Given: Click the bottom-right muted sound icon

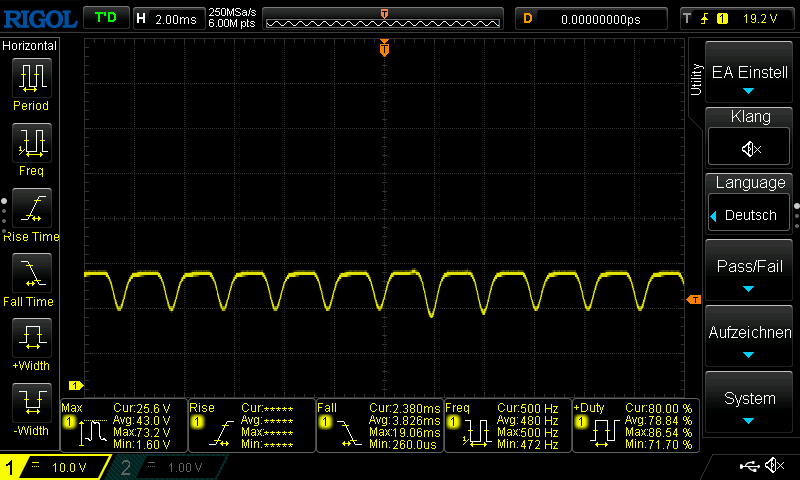Looking at the screenshot, I should (774, 465).
